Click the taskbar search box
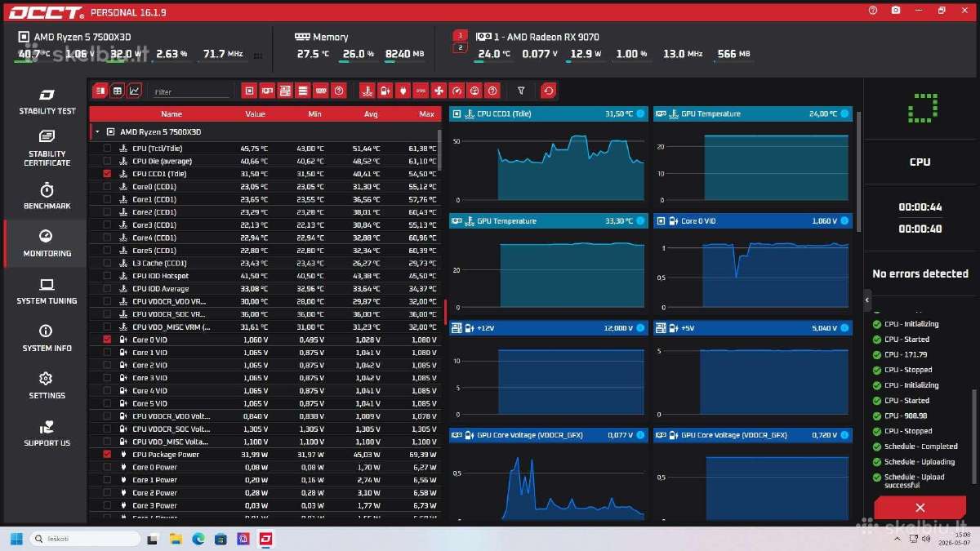 click(84, 539)
